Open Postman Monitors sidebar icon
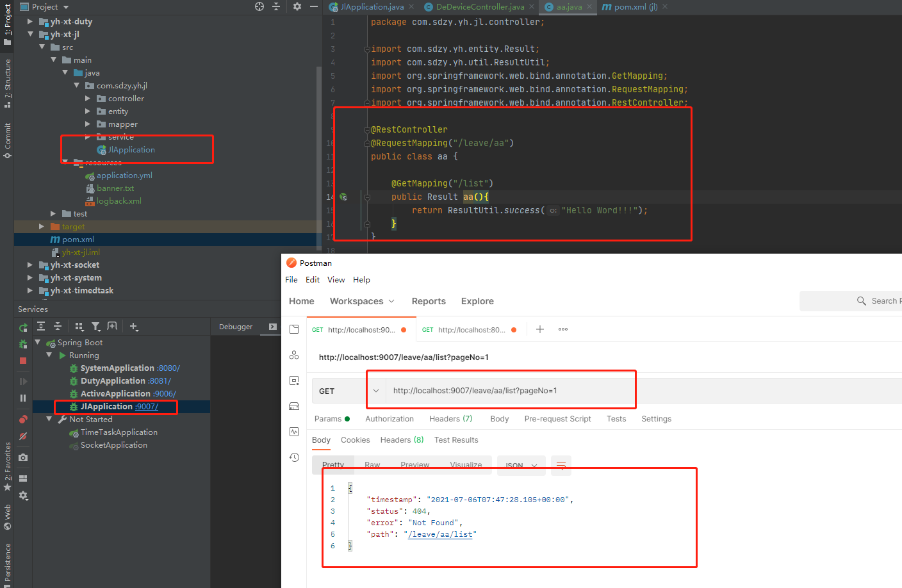The height and width of the screenshot is (588, 902). 294,432
